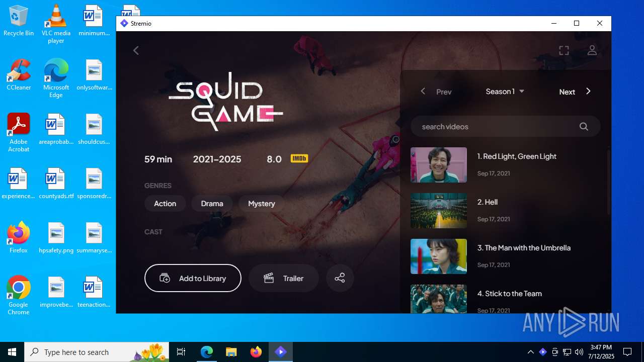This screenshot has height=362, width=644.
Task: Click the Red Light, Green Light thumbnail
Action: (439, 165)
